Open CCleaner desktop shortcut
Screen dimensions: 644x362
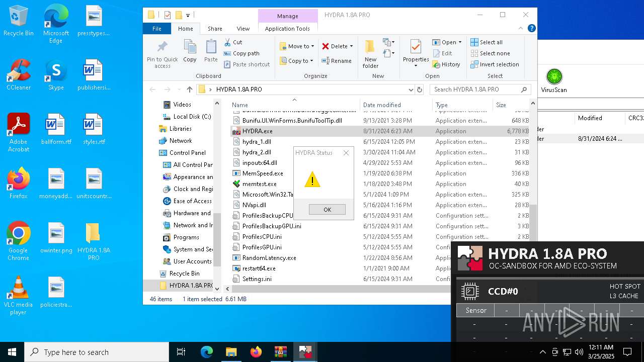tap(19, 75)
